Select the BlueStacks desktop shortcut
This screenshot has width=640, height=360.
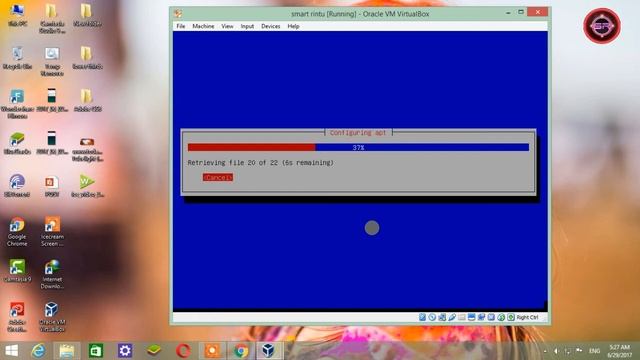click(17, 143)
